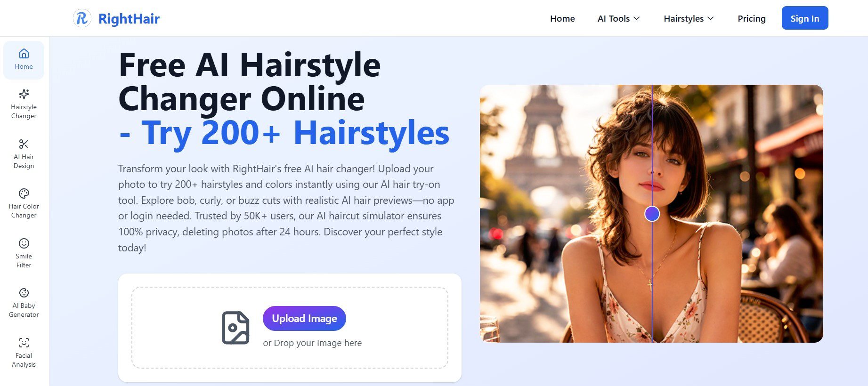Click the Home house icon in sidebar
Screen dimensions: 868x386
pyautogui.click(x=24, y=54)
